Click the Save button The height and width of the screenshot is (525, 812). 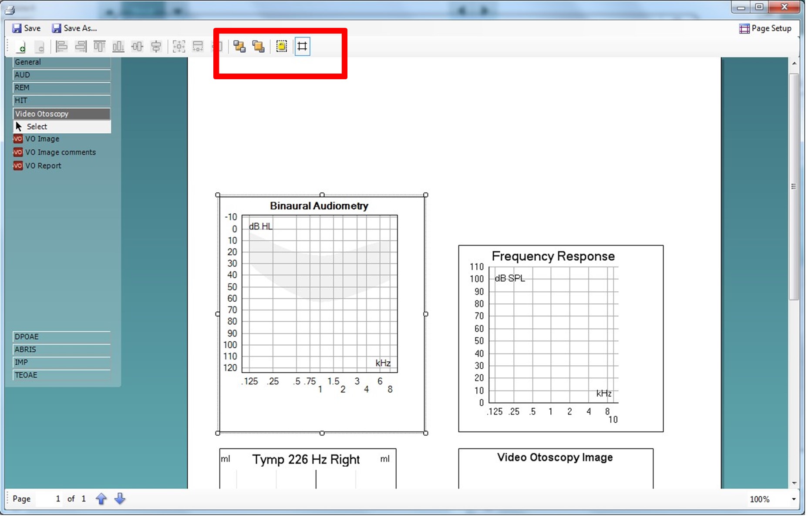point(27,28)
